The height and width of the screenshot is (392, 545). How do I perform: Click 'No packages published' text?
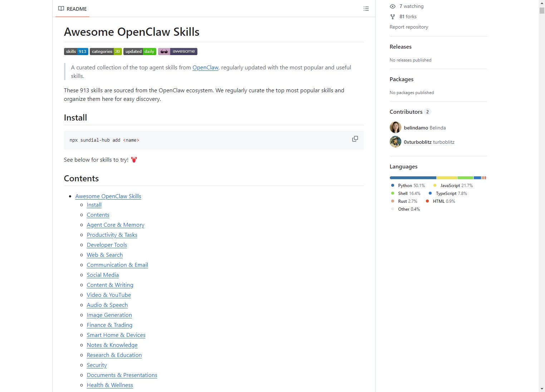412,93
